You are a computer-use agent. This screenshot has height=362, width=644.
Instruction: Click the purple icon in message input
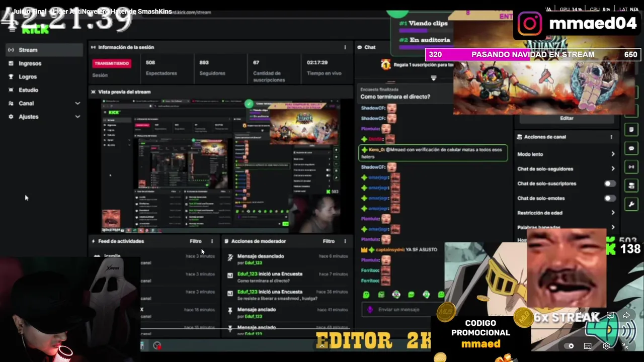(x=370, y=310)
